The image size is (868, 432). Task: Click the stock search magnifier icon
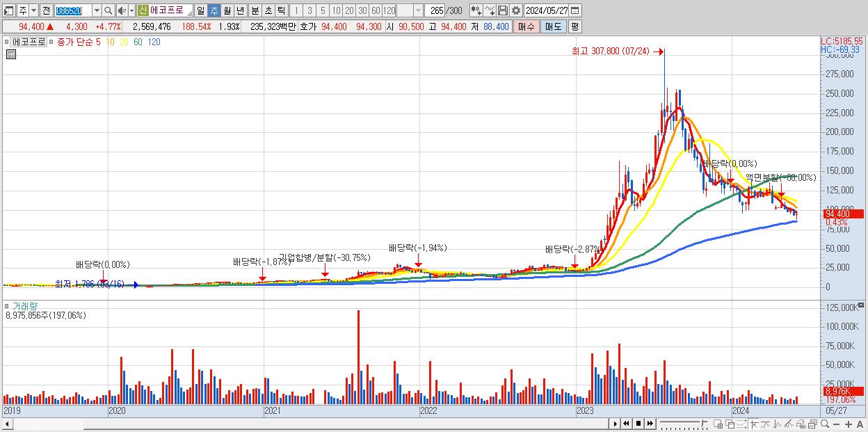pos(108,11)
